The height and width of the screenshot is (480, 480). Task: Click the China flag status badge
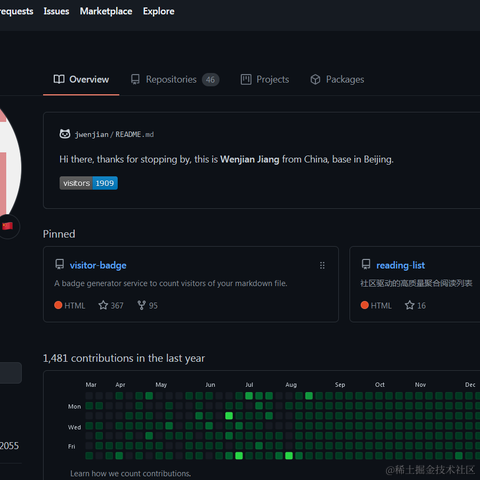[7, 226]
